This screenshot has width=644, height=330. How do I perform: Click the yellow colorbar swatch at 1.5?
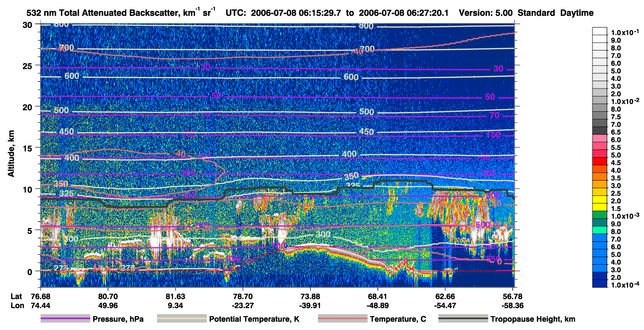(x=601, y=207)
